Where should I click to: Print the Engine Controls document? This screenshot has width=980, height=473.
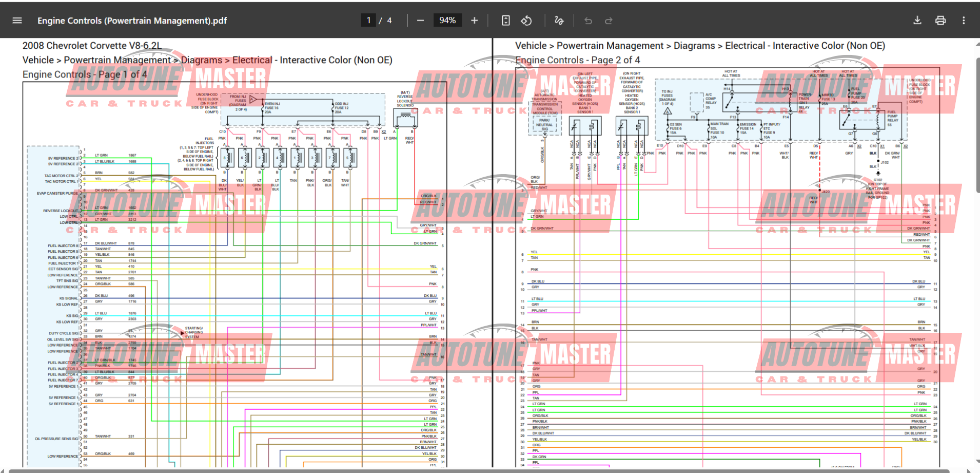940,21
